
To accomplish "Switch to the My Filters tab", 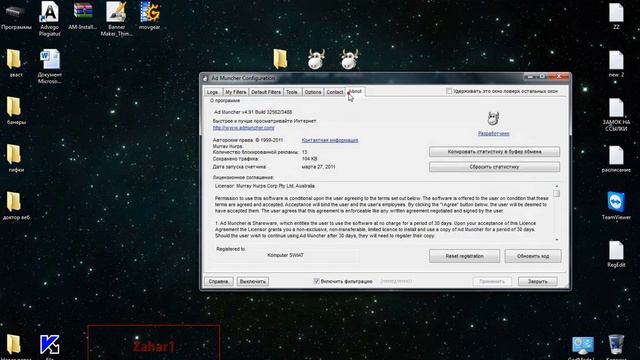I will [236, 92].
